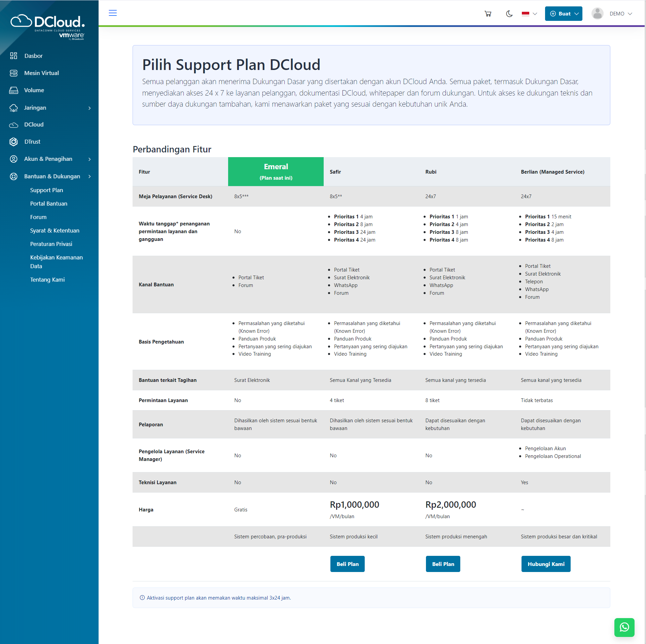Open Portal Bantuan menu item
This screenshot has width=646, height=644.
[x=49, y=204]
